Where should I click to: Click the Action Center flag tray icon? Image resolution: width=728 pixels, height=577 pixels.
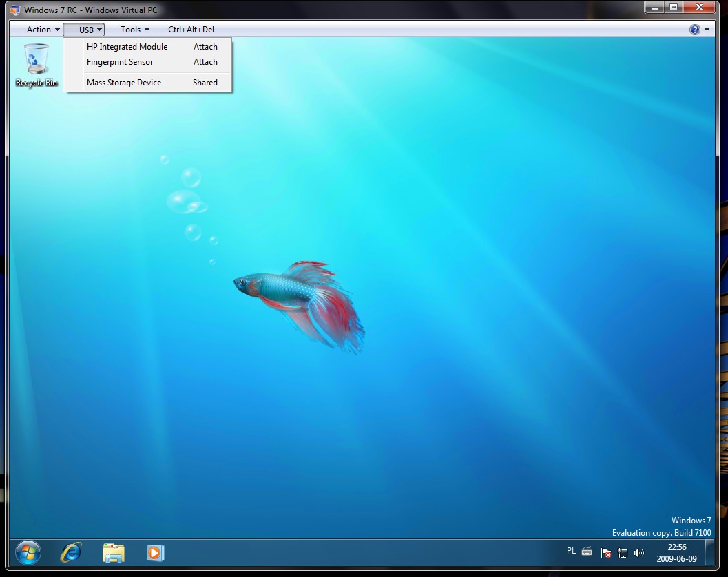tap(605, 552)
